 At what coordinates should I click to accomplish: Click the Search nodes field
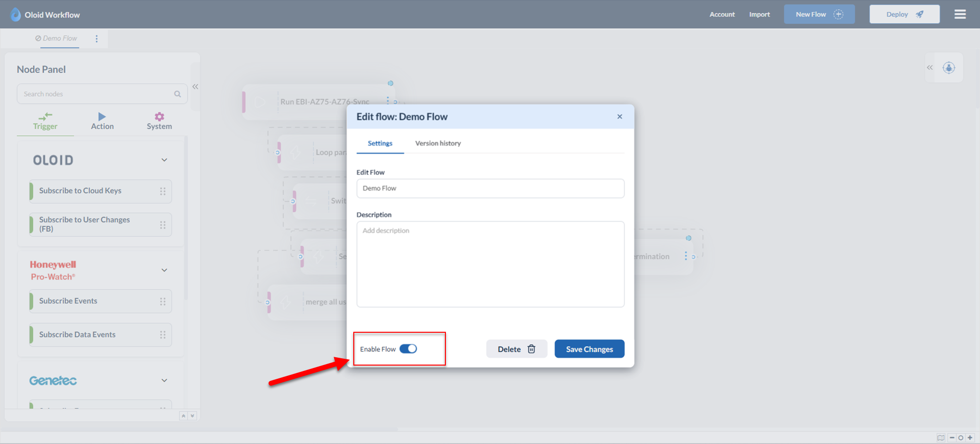[x=102, y=94]
